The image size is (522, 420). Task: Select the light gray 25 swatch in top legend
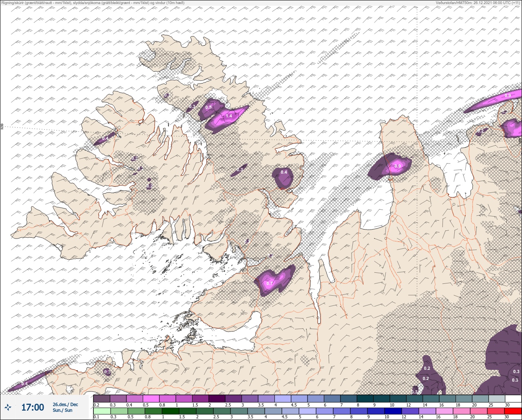click(497, 398)
